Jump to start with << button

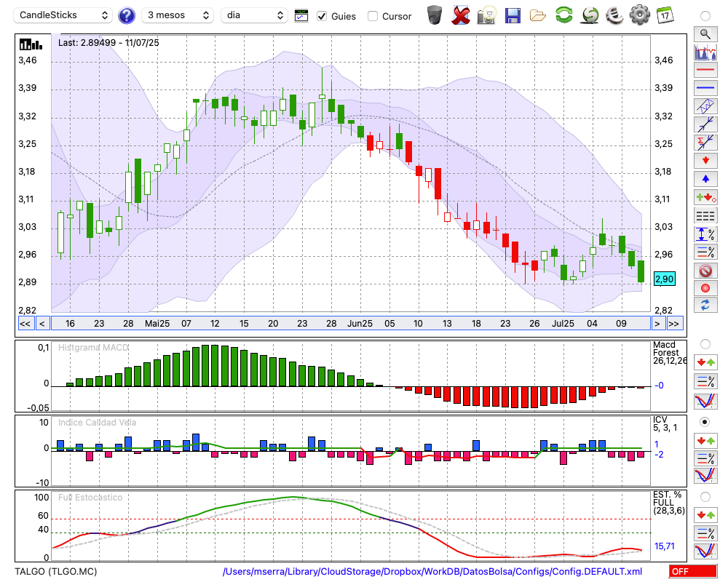point(25,324)
